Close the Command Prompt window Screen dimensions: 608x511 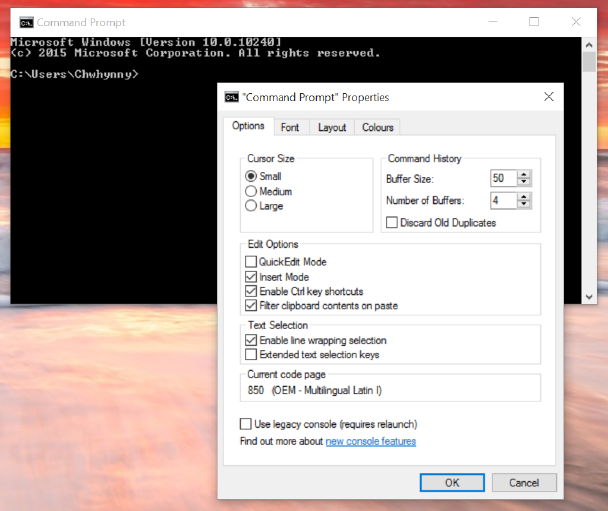(x=576, y=22)
